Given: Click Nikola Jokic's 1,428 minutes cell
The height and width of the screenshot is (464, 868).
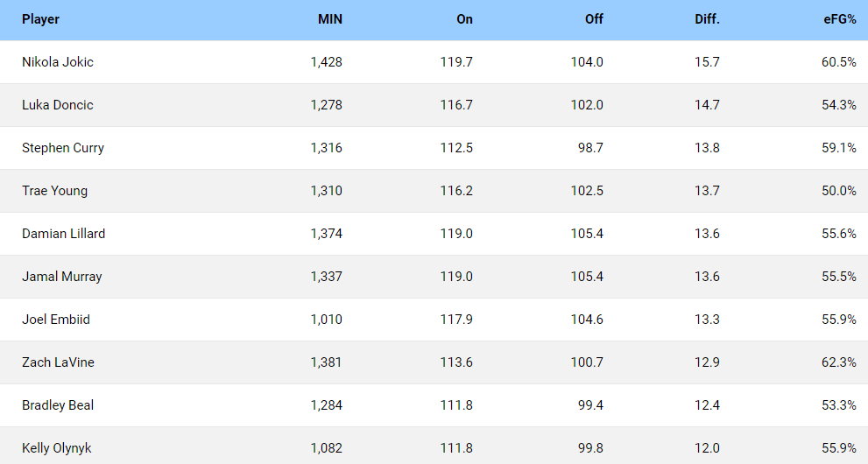Looking at the screenshot, I should 327,62.
